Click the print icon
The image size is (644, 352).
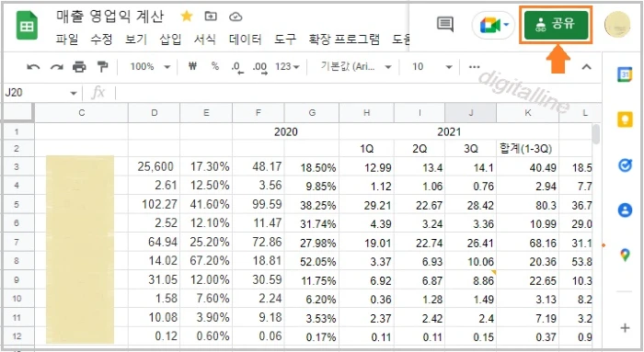pos(79,66)
